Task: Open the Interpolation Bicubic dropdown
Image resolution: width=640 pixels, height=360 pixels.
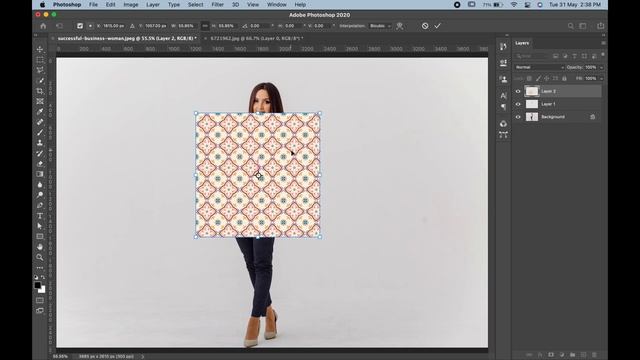Action: click(x=380, y=26)
